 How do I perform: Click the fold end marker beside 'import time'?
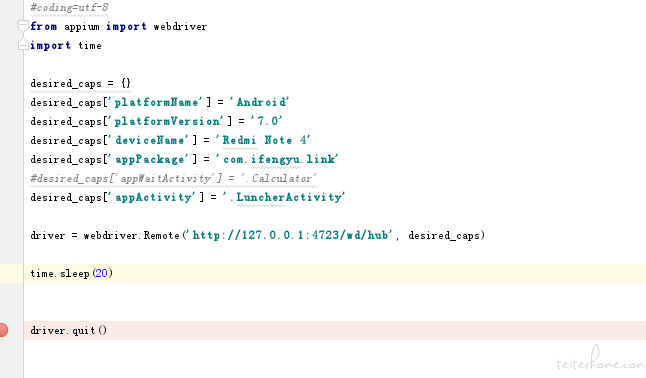pos(23,45)
